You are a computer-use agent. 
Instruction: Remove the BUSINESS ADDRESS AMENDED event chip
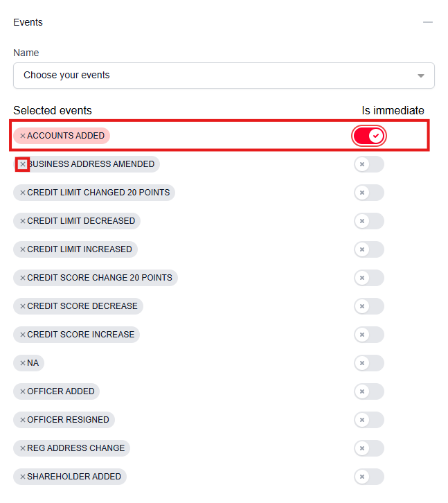click(x=22, y=164)
